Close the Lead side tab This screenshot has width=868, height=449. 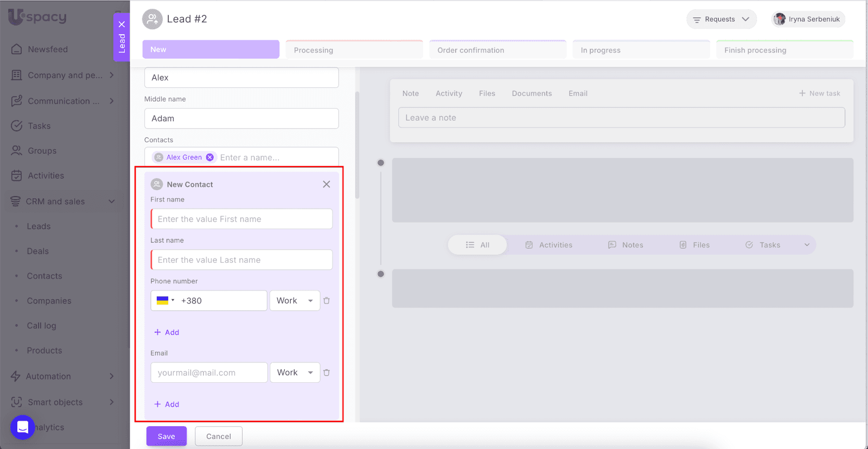tap(122, 24)
